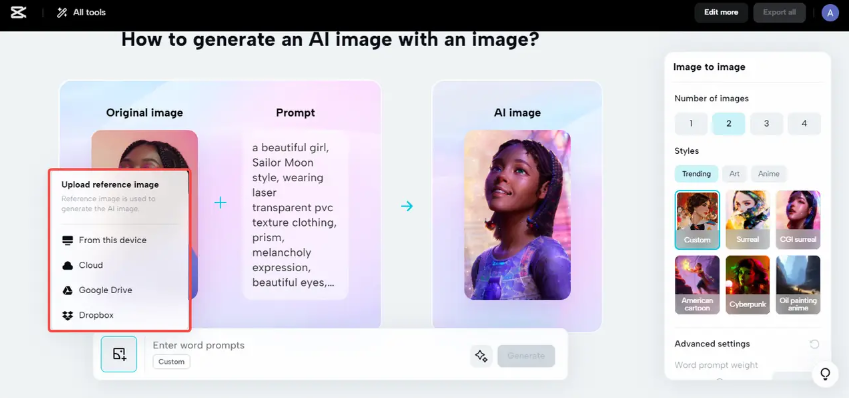This screenshot has height=398, width=849.
Task: Set number of images to 3
Action: click(766, 123)
